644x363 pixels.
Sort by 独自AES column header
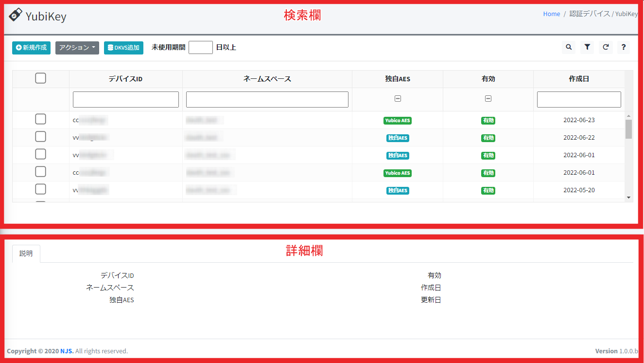click(398, 79)
